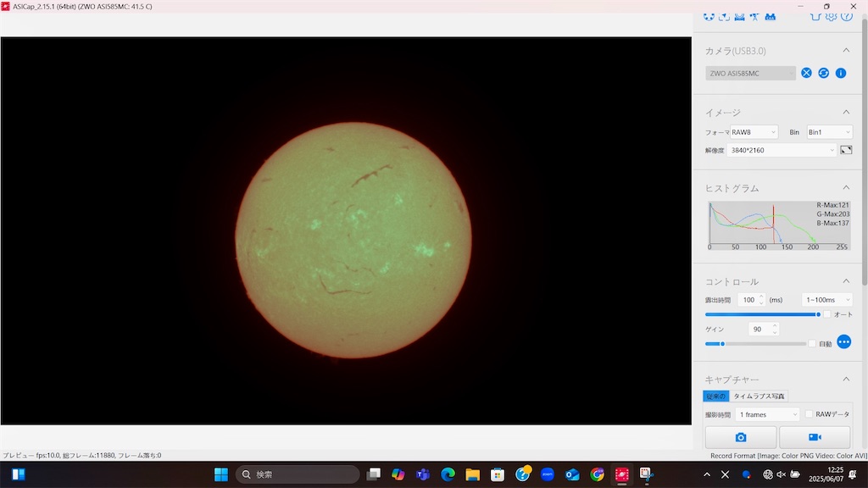The height and width of the screenshot is (488, 868).
Task: Click the gain slider track
Action: click(755, 344)
